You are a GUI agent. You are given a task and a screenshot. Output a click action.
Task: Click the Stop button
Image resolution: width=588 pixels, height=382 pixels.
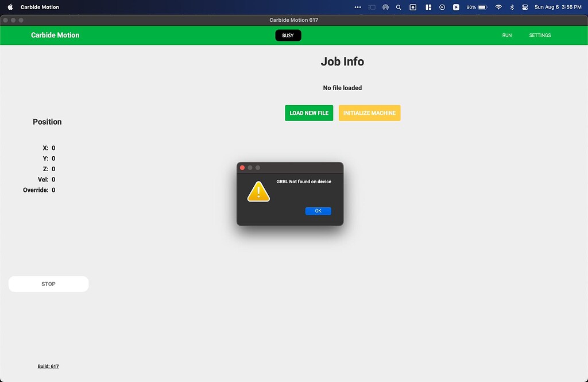(x=48, y=284)
